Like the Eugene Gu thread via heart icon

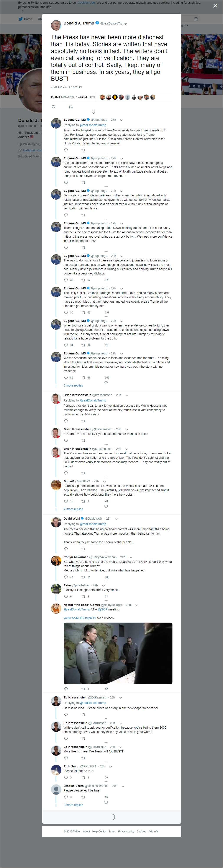(x=106, y=383)
